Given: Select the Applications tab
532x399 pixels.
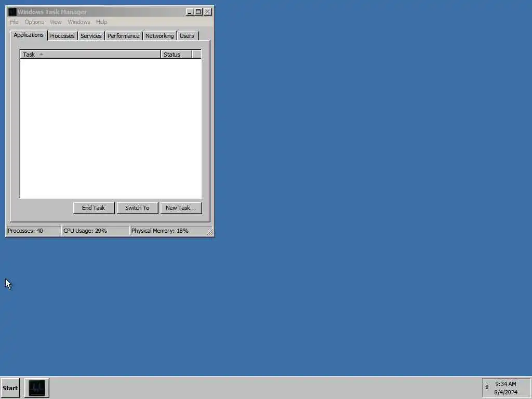Looking at the screenshot, I should [29, 35].
